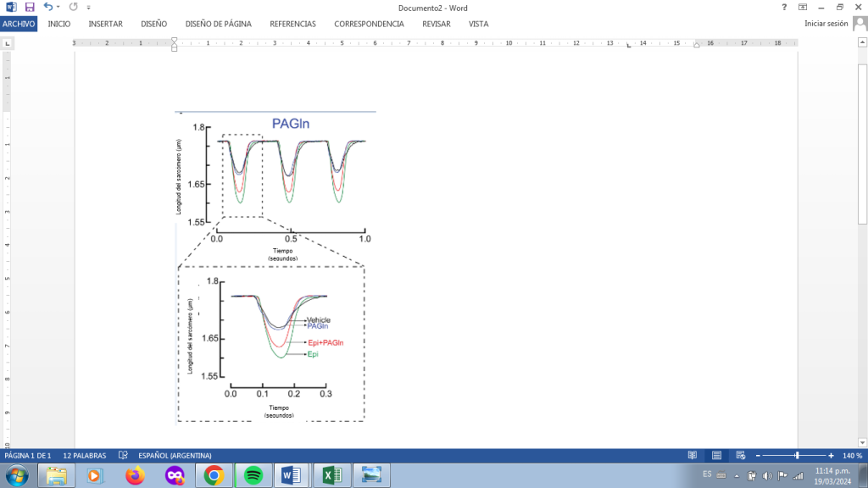Click Iniciar sesión to sign in

point(826,24)
